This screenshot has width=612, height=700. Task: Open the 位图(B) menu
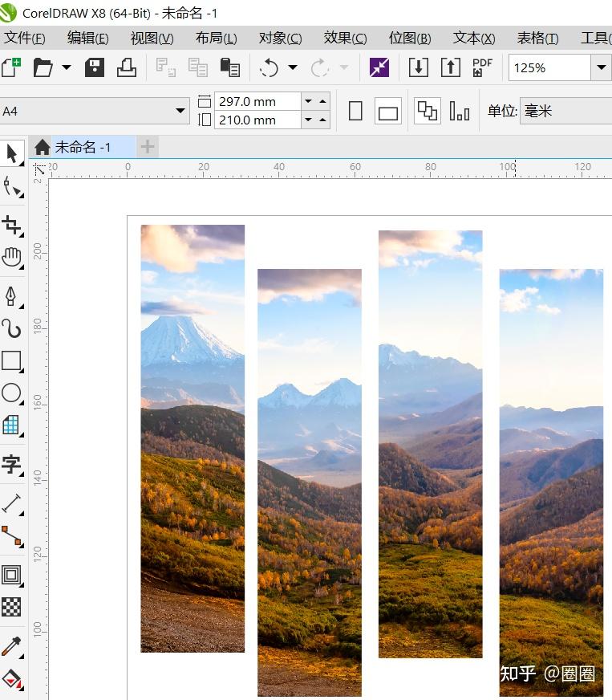(410, 39)
